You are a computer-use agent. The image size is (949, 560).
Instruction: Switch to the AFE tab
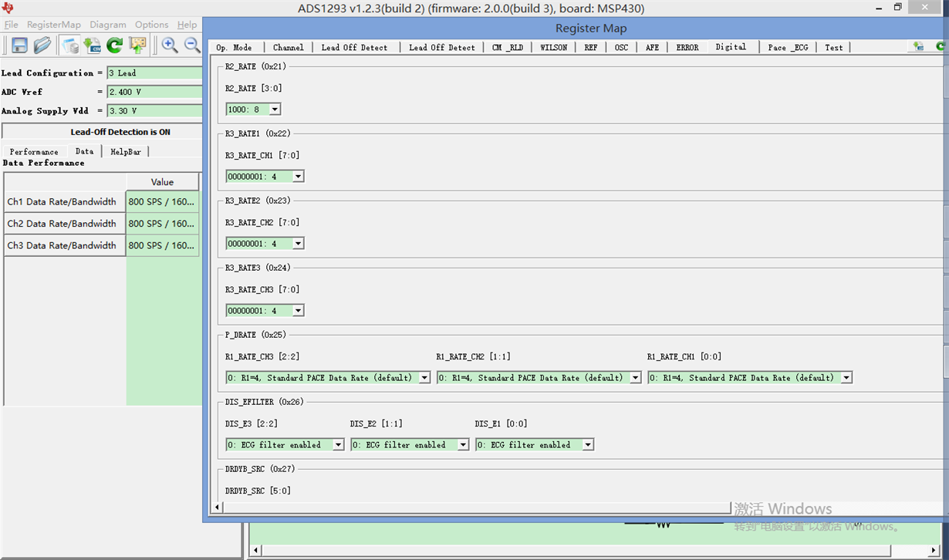653,47
